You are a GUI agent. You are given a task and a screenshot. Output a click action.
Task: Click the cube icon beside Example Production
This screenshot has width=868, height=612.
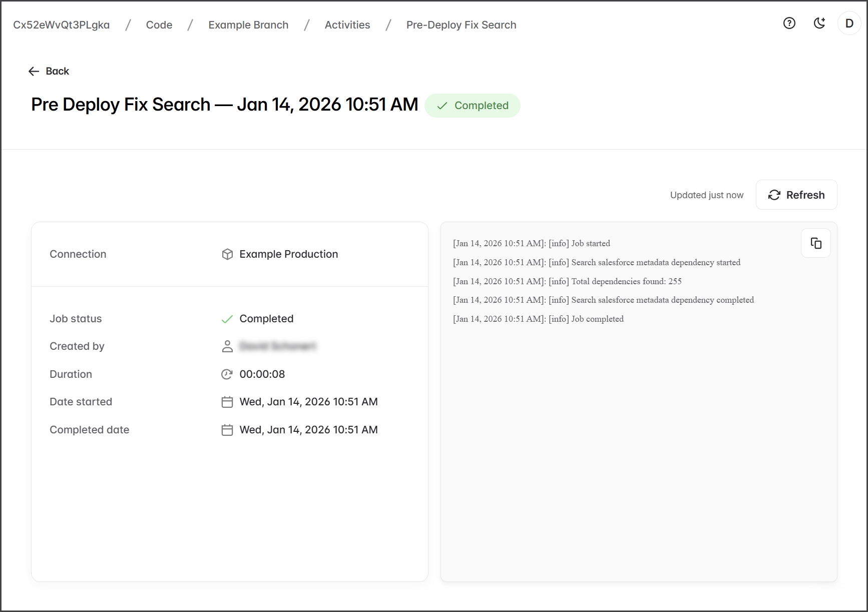227,254
